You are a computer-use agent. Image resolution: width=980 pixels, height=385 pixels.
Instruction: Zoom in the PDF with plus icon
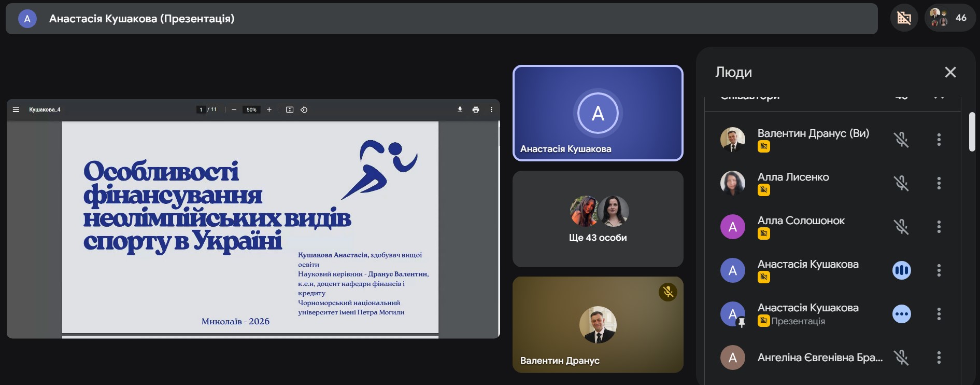click(269, 109)
